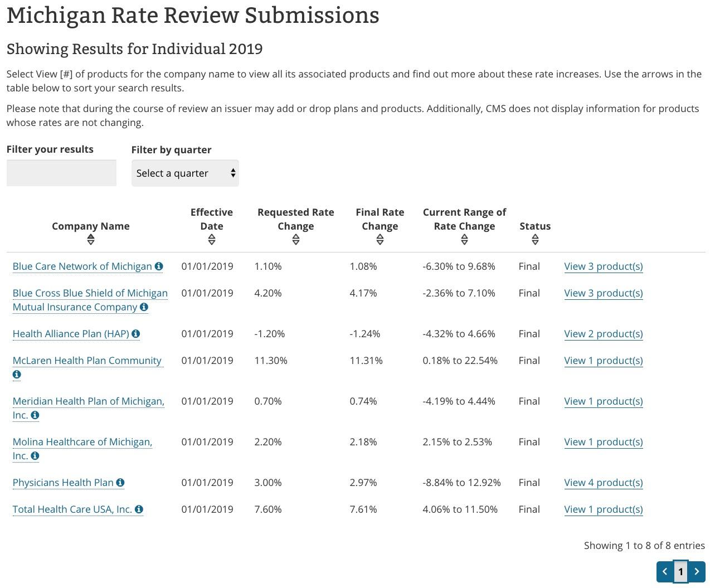Viewport: 710px width, 588px height.
Task: Sort by Current Range of Rate Change
Action: [x=464, y=240]
